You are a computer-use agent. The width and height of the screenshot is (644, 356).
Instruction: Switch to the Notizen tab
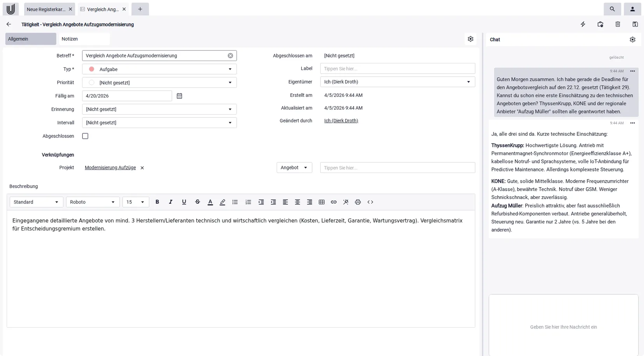click(x=84, y=39)
